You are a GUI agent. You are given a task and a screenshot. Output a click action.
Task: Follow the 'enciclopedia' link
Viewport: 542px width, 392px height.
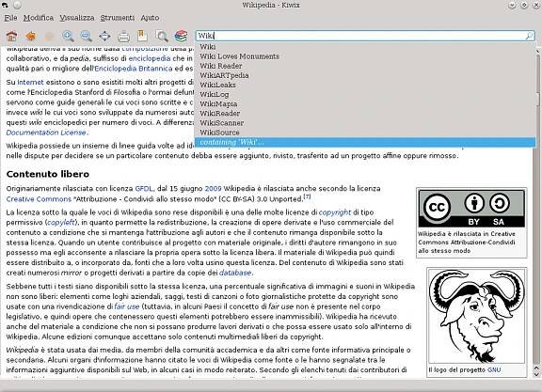point(150,58)
